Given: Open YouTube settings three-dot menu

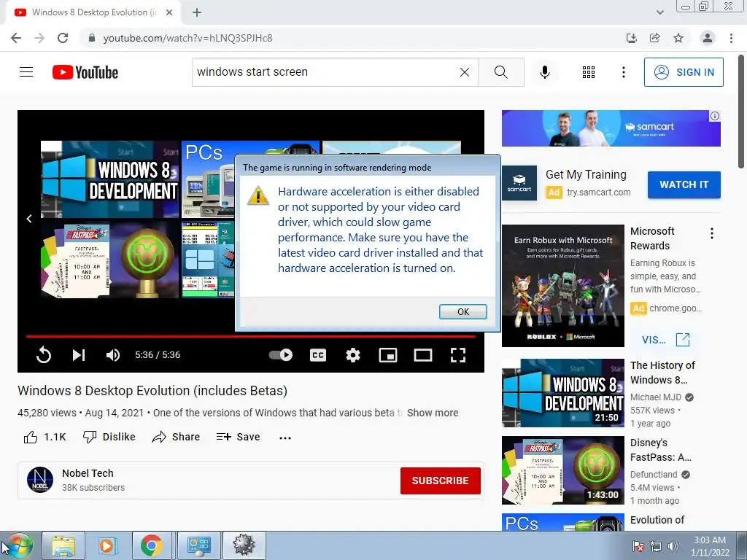Looking at the screenshot, I should (x=623, y=72).
